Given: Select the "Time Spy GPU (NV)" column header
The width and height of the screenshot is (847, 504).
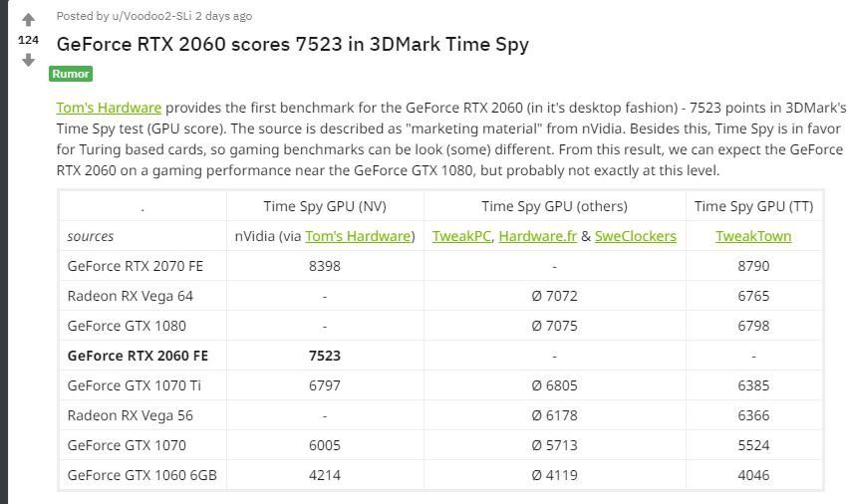Looking at the screenshot, I should [325, 206].
